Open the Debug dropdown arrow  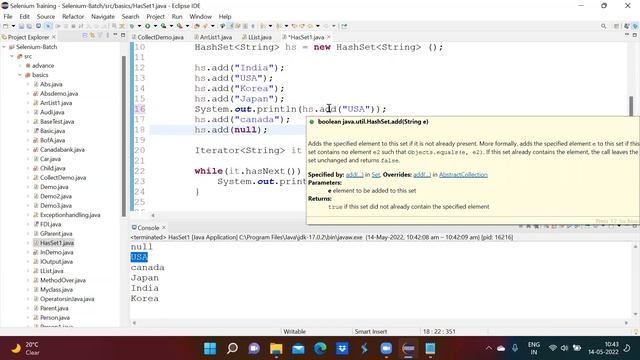click(x=139, y=26)
